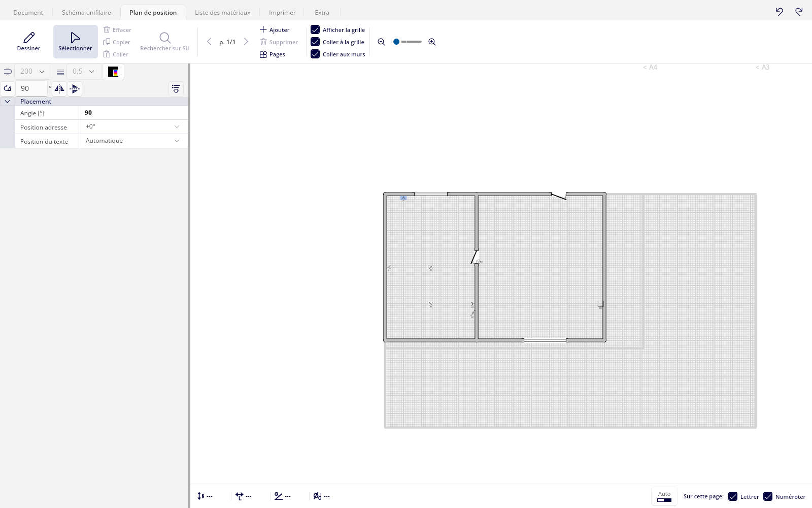Screen dimensions: 812x508
Task: Toggle Coller aux murs checkbox
Action: point(315,54)
